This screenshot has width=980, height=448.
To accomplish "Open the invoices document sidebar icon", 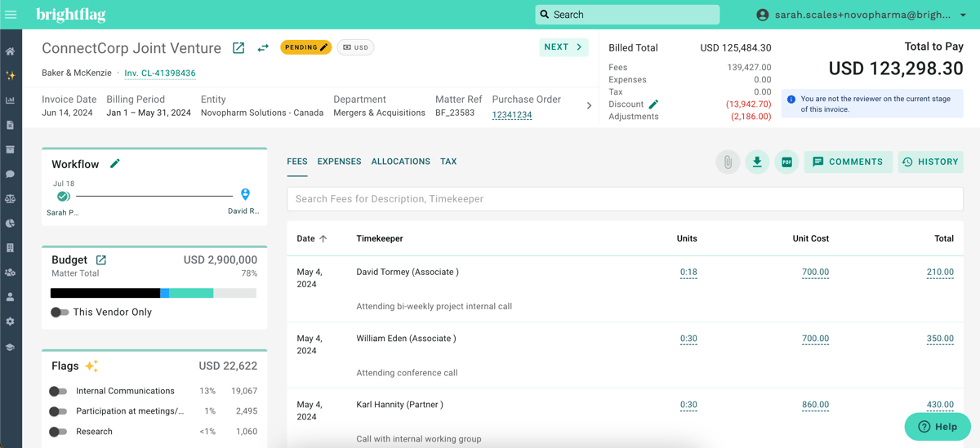I will point(11,125).
